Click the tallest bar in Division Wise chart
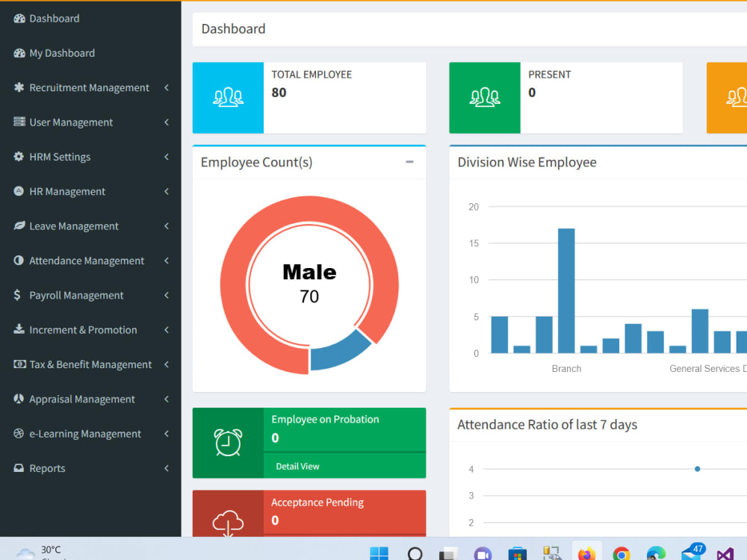The height and width of the screenshot is (560, 747). coord(566,290)
